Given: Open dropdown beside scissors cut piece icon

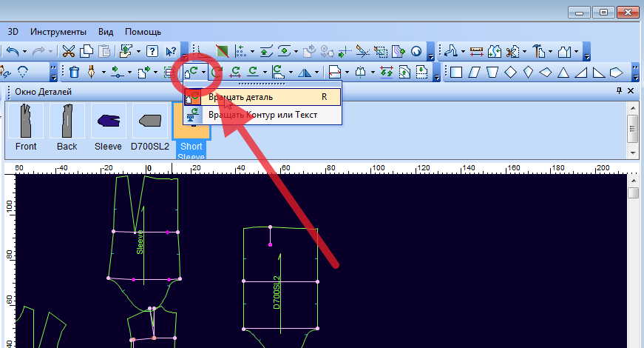Looking at the screenshot, I should pyautogui.click(x=524, y=52).
